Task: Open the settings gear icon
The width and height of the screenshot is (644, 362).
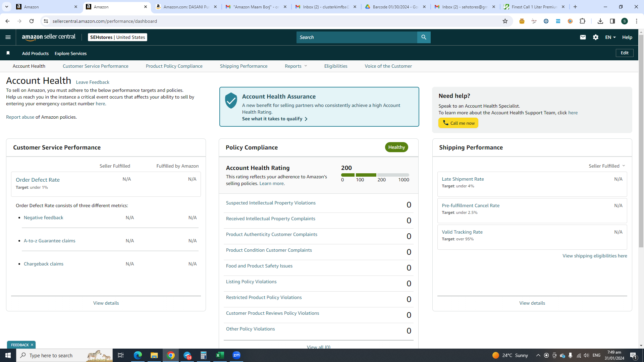Action: point(596,37)
